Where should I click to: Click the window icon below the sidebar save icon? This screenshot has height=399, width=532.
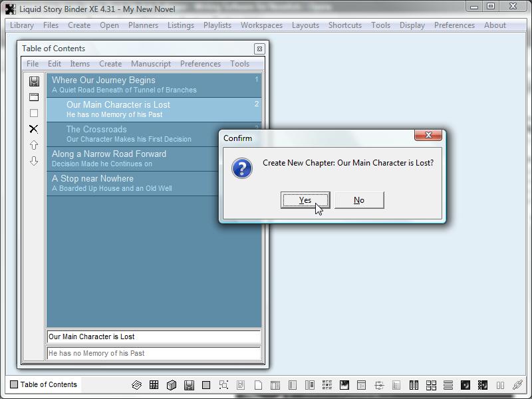click(34, 97)
